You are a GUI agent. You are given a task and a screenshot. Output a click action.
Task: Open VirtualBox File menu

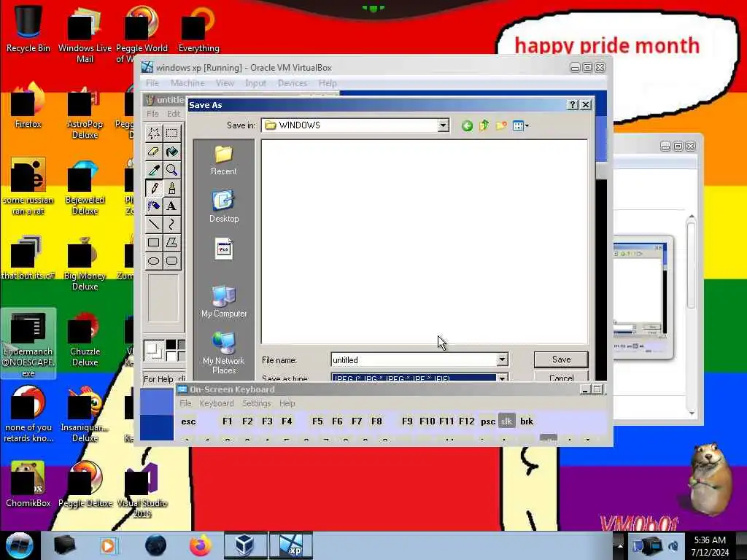point(152,83)
